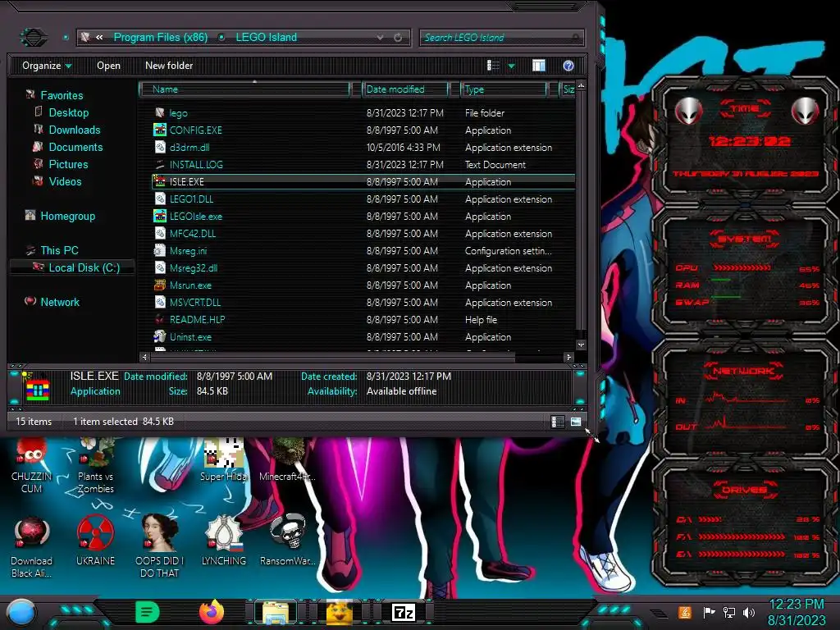This screenshot has width=840, height=630.
Task: Click Favorites header in sidebar
Action: point(62,95)
